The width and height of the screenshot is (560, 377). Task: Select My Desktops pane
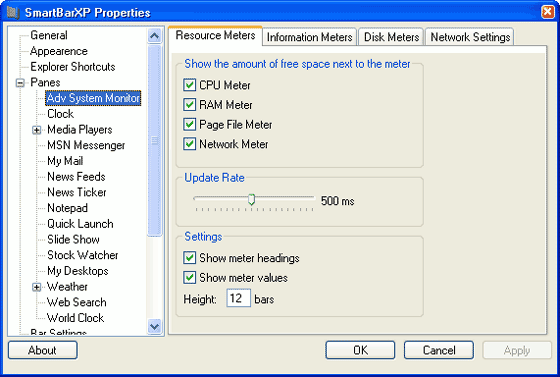click(78, 271)
